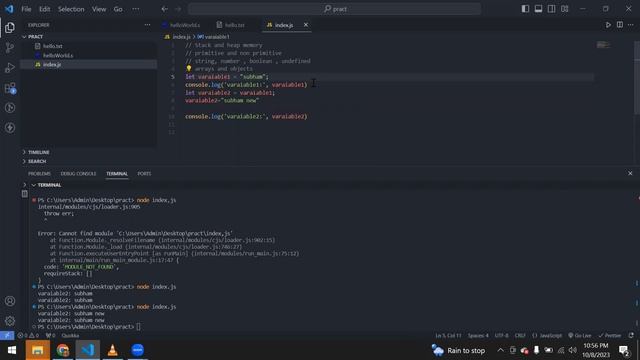Open the Go menu
This screenshot has height=360, width=640.
118,9
